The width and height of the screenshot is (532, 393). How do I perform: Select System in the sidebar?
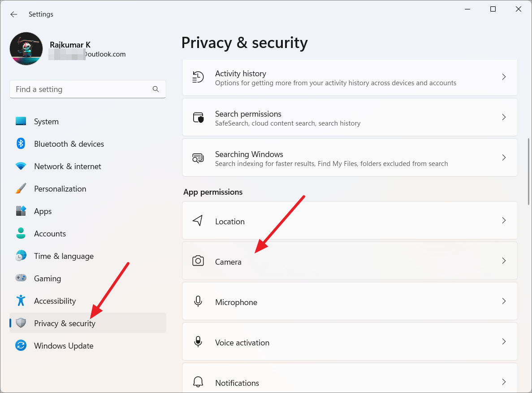(46, 122)
